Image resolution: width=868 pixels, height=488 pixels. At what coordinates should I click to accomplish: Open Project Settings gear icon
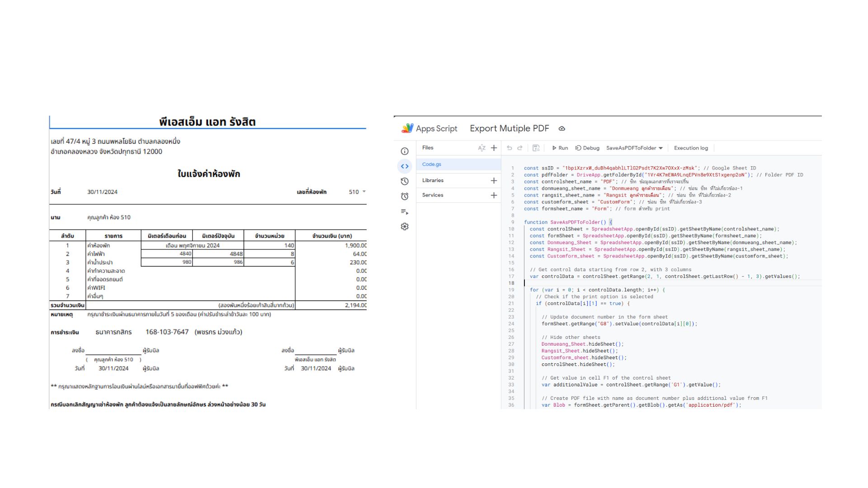pyautogui.click(x=405, y=226)
